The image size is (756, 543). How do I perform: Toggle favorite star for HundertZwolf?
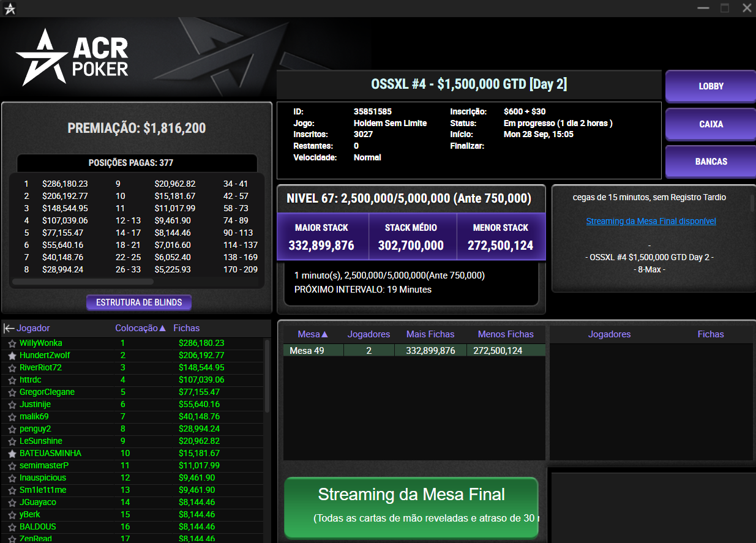pos(12,356)
